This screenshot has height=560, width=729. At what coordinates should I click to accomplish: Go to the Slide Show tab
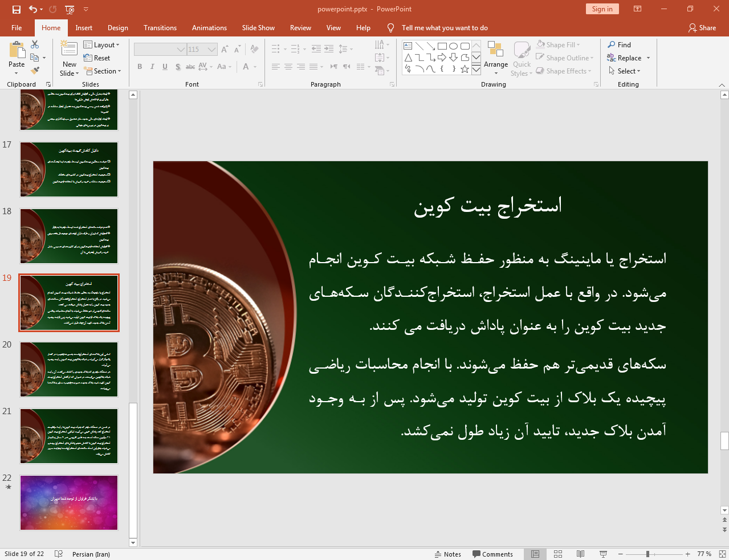point(258,27)
